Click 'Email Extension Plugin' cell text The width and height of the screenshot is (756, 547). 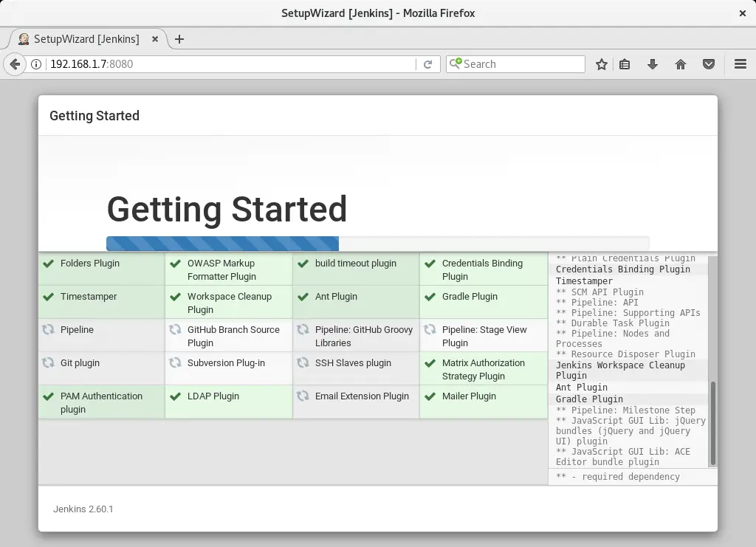(362, 396)
